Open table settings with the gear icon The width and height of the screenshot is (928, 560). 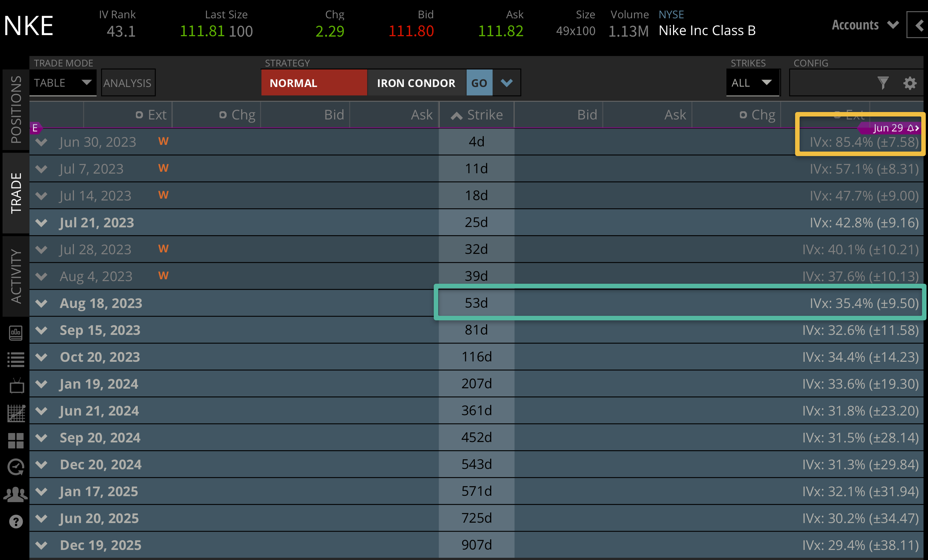[x=910, y=83]
